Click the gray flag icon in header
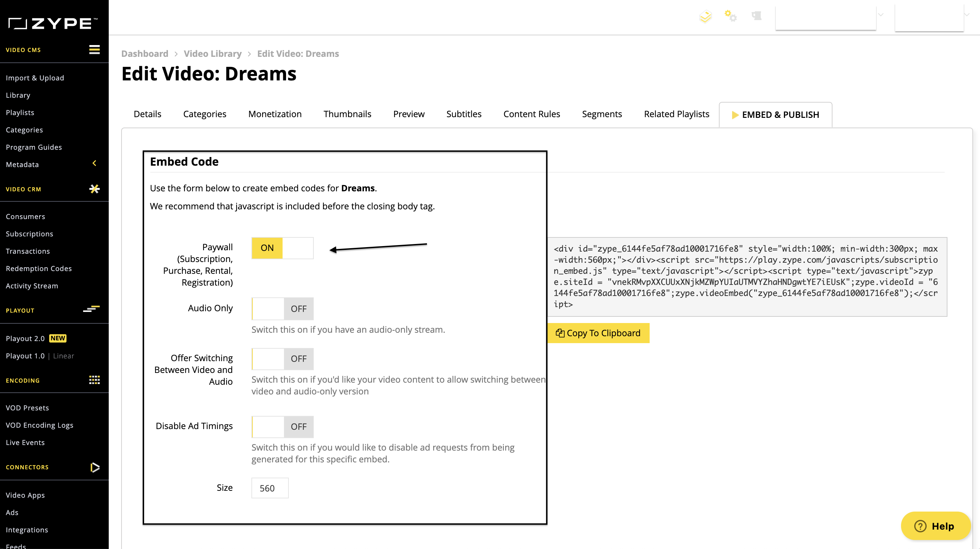Screen dimensions: 980x549 pos(756,16)
